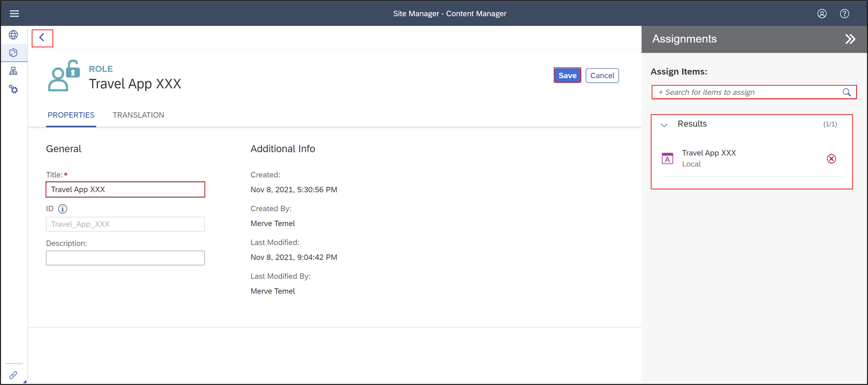Click the ID field Travel_App_XXX

pos(125,224)
